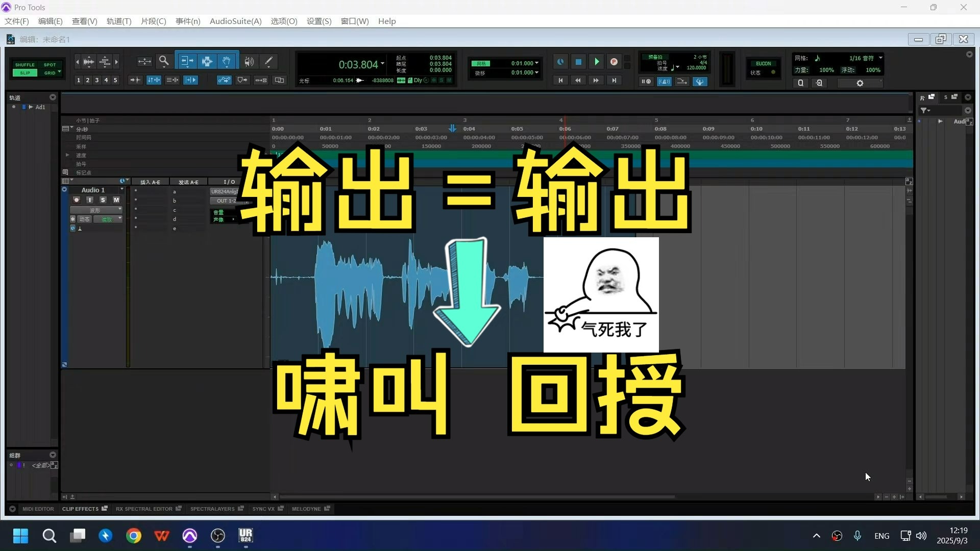Select the Grabber hand tool
Viewport: 980px width, 551px height.
pyautogui.click(x=226, y=61)
